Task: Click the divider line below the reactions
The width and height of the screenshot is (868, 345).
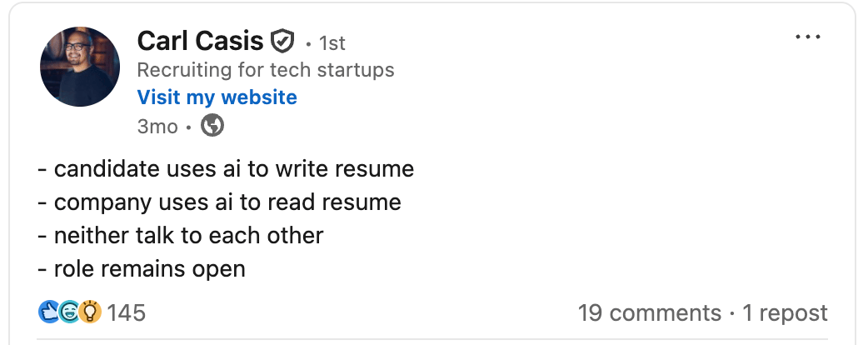Action: pos(433,339)
